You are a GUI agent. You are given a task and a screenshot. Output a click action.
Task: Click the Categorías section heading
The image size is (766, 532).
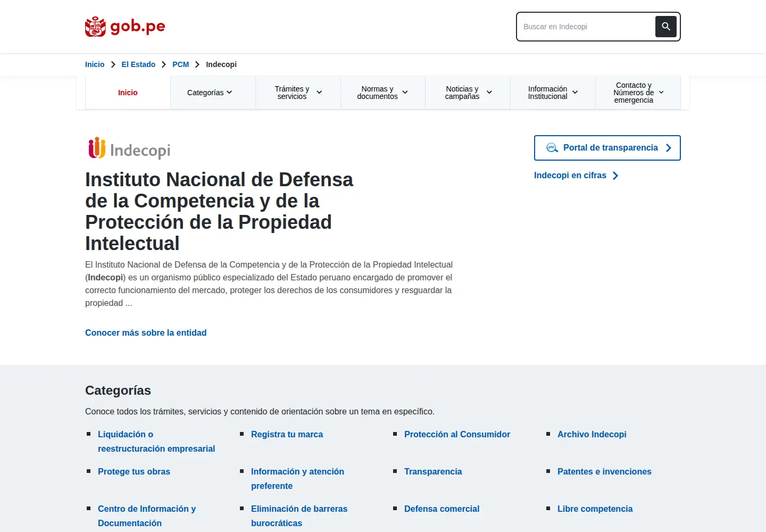coord(118,390)
